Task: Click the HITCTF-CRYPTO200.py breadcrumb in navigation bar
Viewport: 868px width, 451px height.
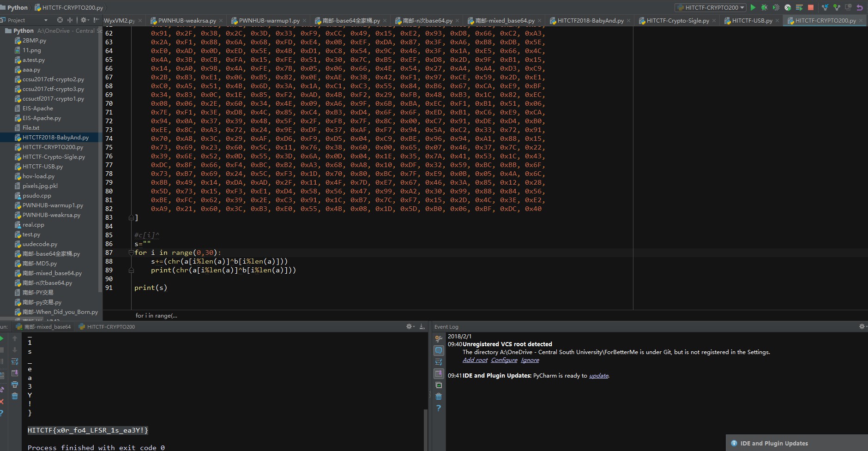Action: [x=69, y=7]
